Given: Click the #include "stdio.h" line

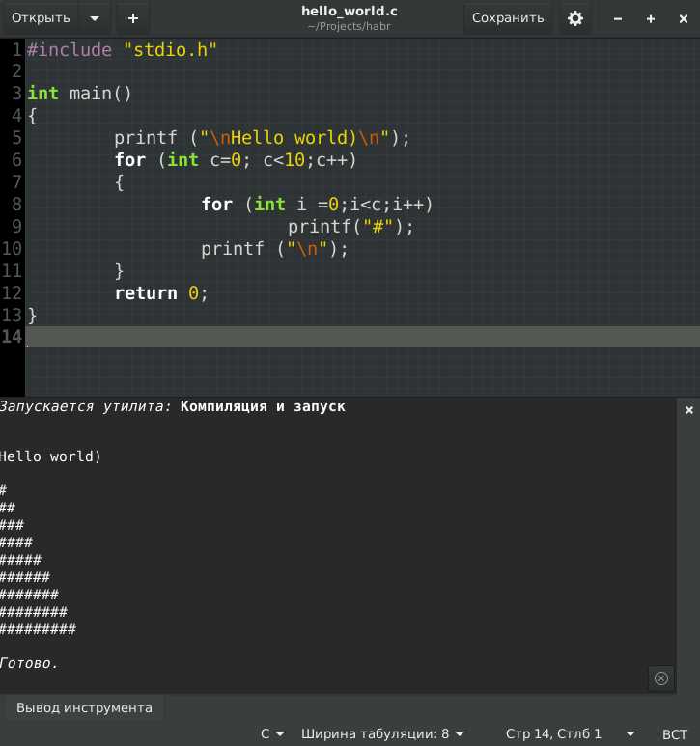Looking at the screenshot, I should (x=122, y=50).
